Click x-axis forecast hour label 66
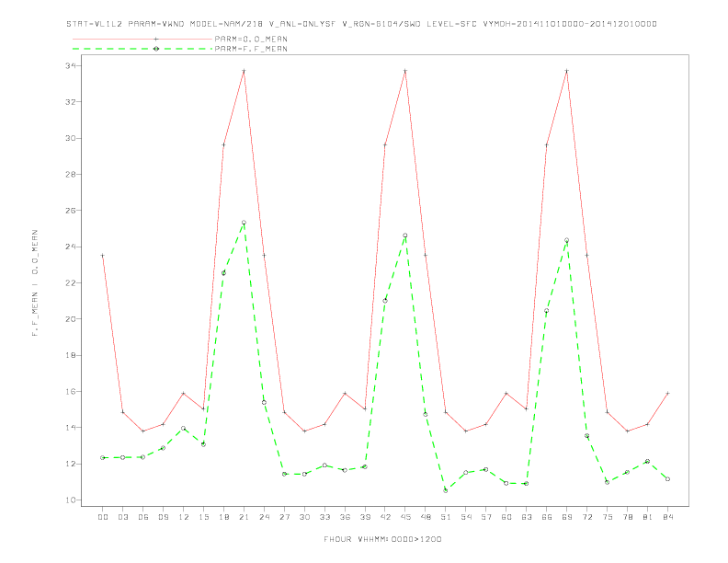The height and width of the screenshot is (563, 728). (547, 517)
